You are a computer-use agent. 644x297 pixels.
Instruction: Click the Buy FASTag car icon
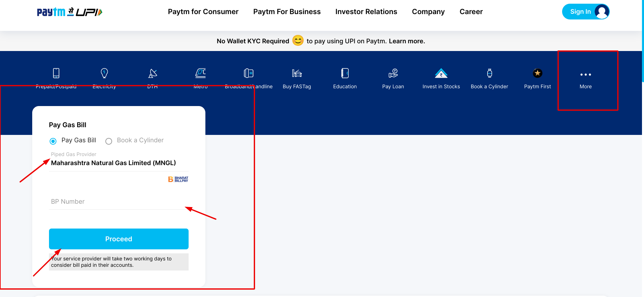(x=297, y=73)
